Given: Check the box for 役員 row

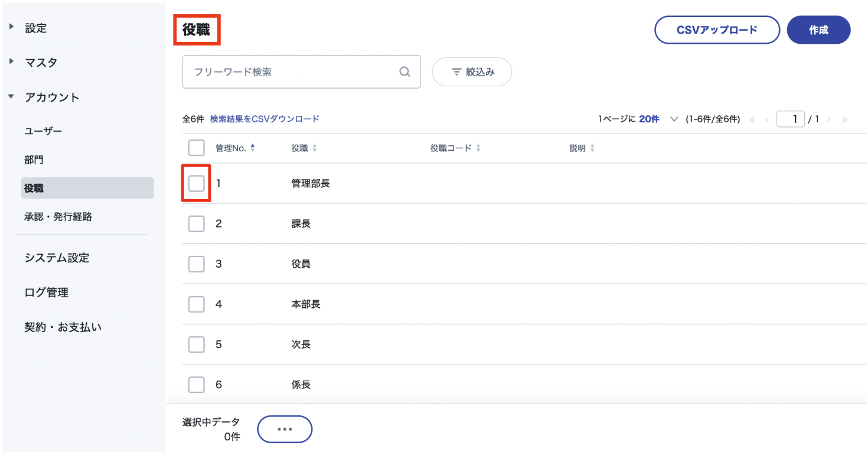Looking at the screenshot, I should tap(196, 264).
